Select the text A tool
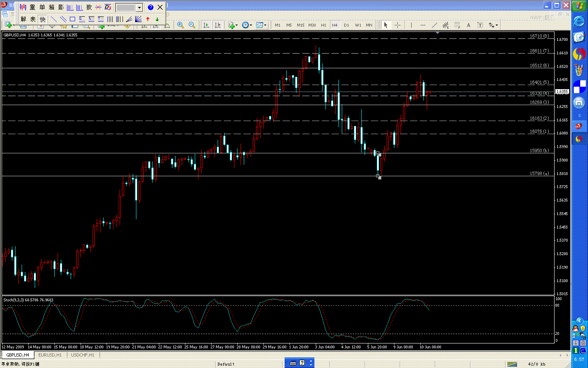Screen dimensions: 588x368 pyautogui.click(x=468, y=25)
